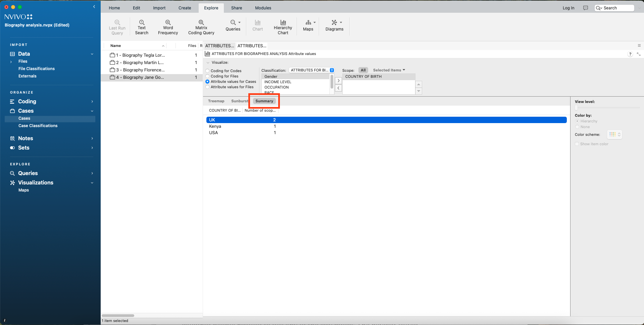Set scope to All
The width and height of the screenshot is (644, 325).
click(363, 70)
